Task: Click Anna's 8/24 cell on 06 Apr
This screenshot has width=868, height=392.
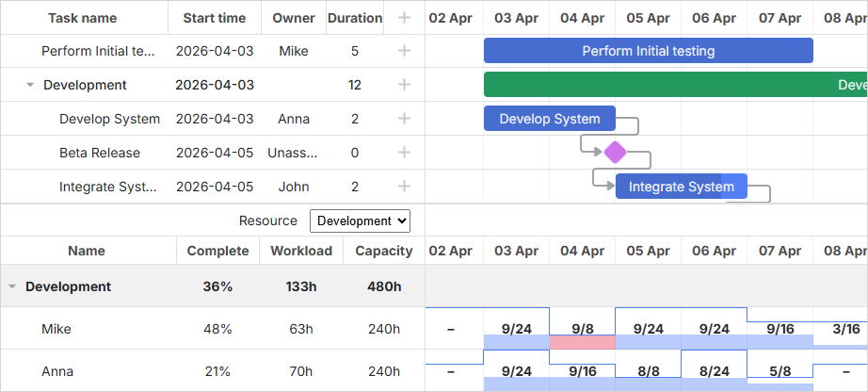Action: pyautogui.click(x=715, y=371)
